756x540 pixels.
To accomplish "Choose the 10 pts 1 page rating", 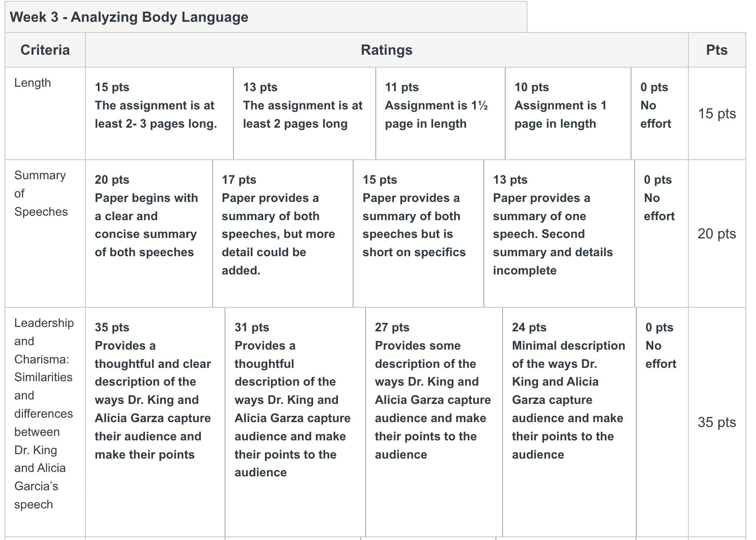I will click(568, 113).
